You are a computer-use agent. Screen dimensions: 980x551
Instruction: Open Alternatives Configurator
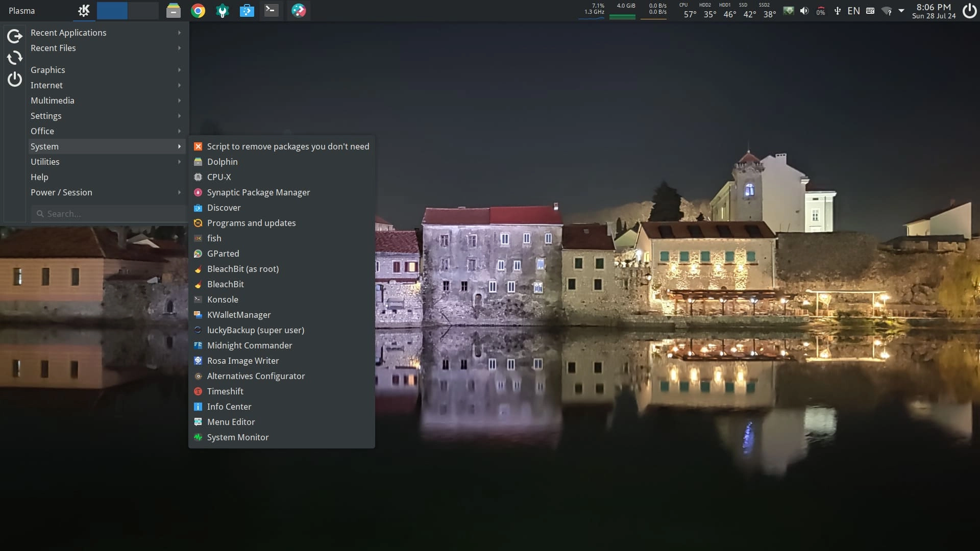click(x=282, y=376)
